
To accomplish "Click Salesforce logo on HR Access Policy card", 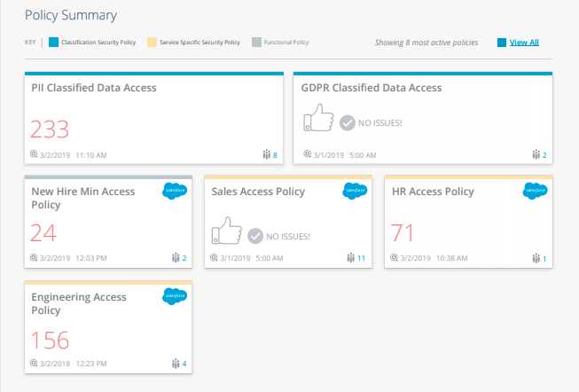I will click(x=535, y=191).
